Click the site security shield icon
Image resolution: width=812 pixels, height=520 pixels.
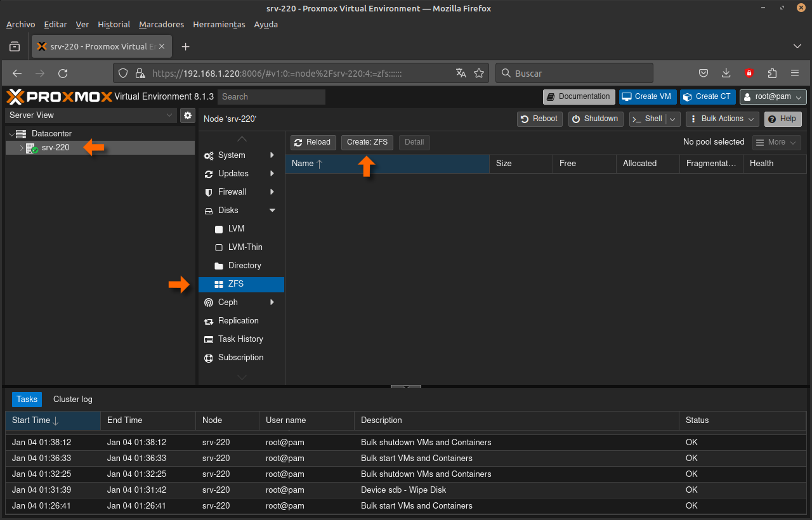123,73
